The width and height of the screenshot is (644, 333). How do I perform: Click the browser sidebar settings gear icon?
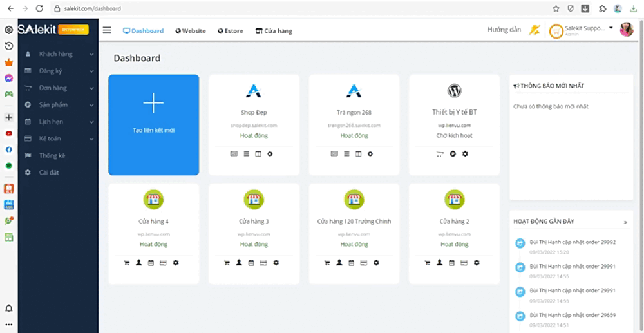click(8, 30)
